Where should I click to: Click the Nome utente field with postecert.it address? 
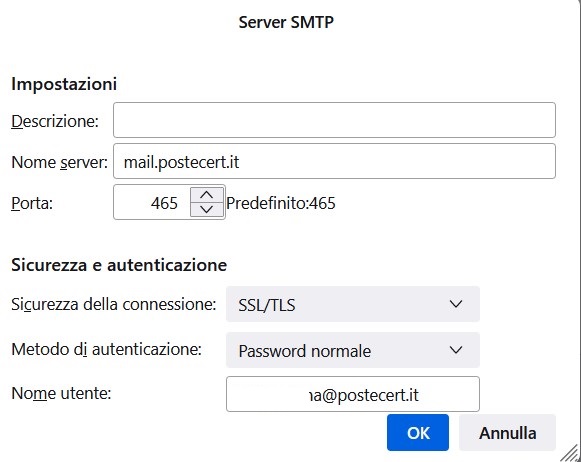point(353,394)
